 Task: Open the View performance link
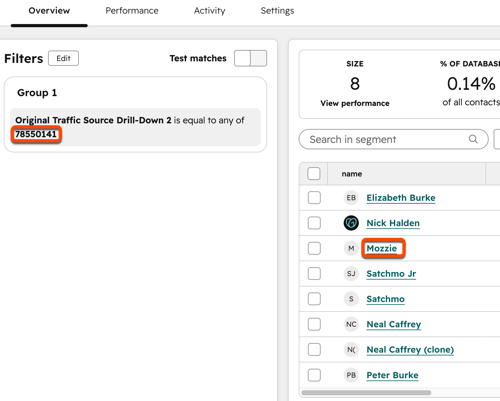click(355, 103)
